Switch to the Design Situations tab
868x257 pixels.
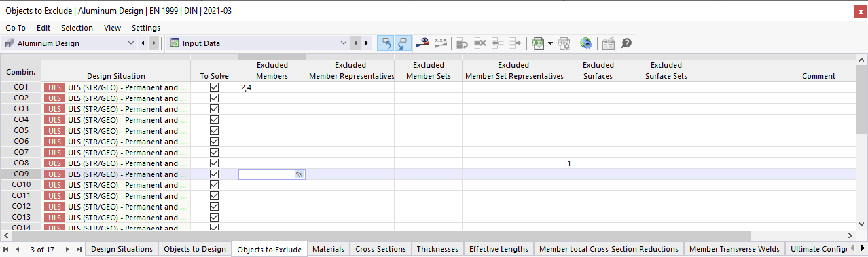[122, 249]
